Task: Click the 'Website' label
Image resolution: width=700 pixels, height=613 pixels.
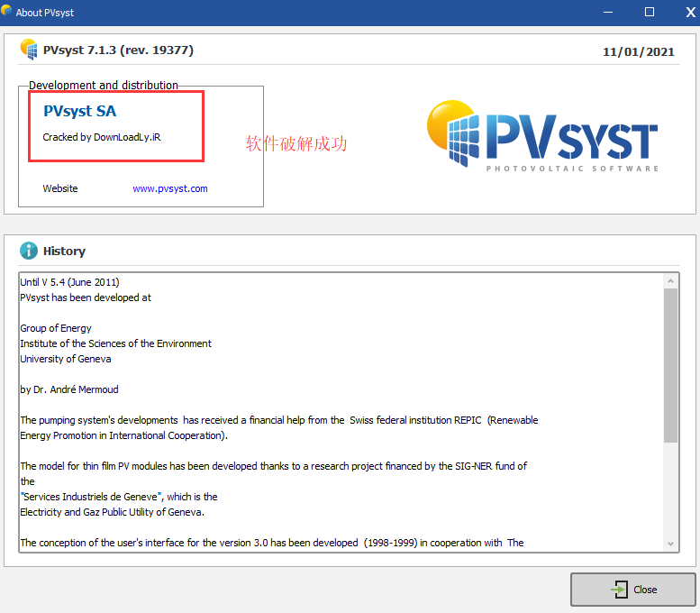Action: [x=60, y=188]
